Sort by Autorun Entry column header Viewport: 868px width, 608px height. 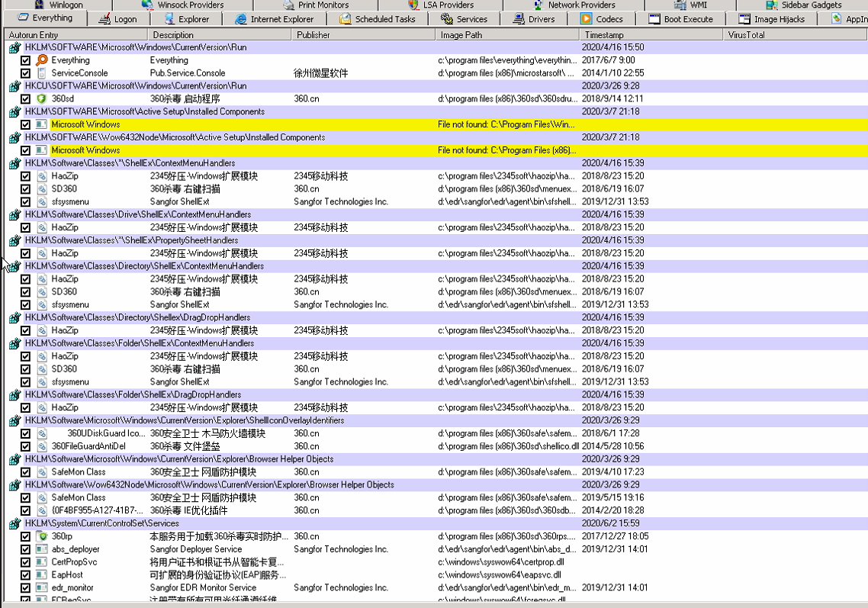coord(76,35)
